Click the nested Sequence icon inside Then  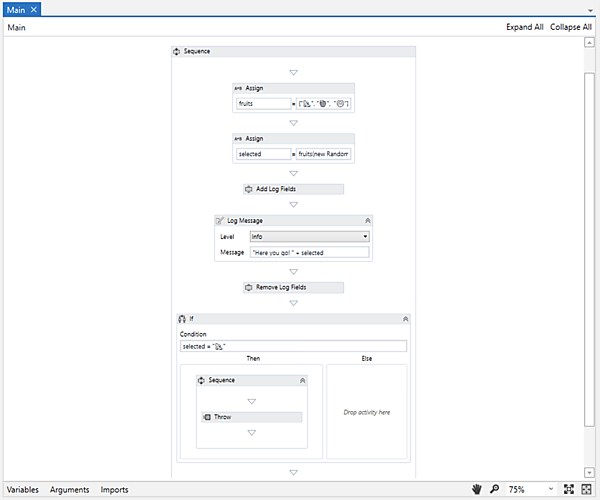click(201, 380)
